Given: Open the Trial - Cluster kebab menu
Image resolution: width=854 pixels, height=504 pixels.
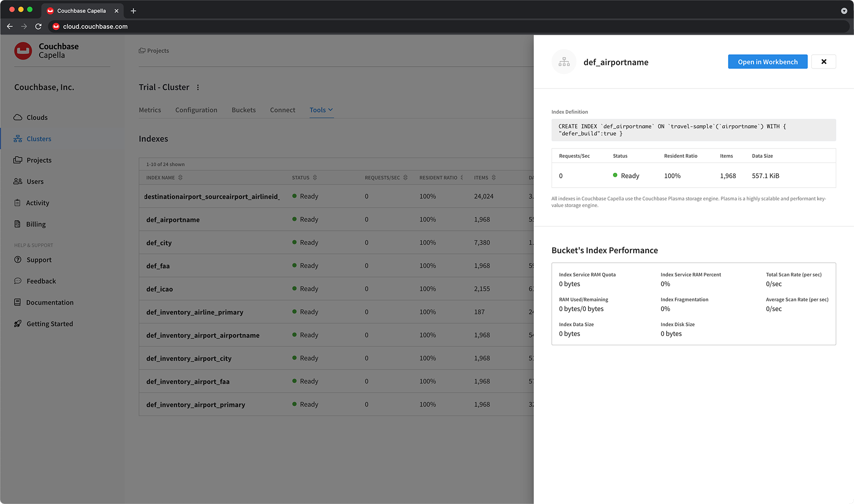Looking at the screenshot, I should coord(198,88).
